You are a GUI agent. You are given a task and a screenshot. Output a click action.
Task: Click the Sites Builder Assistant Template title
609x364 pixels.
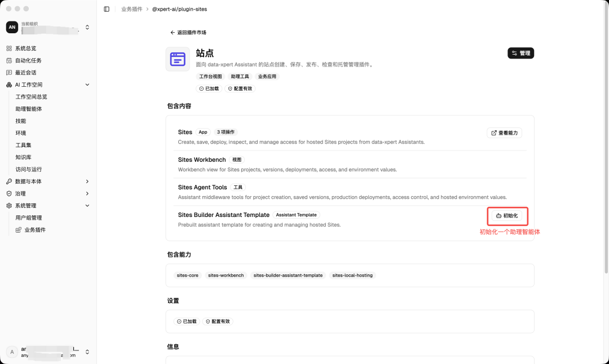(x=224, y=215)
